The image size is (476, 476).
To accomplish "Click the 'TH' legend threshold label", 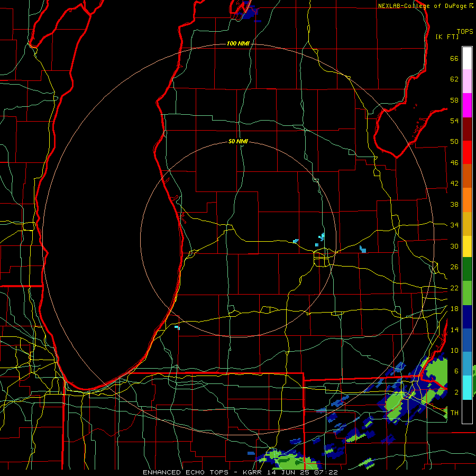I will click(454, 413).
